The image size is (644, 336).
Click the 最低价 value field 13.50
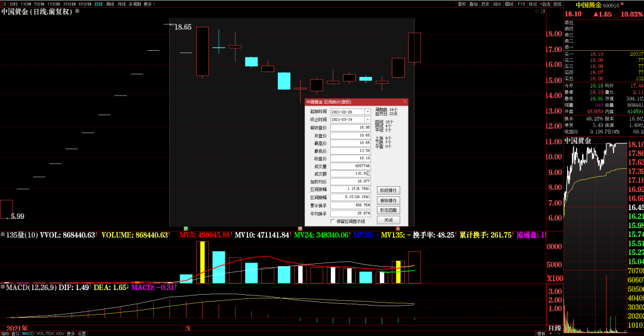(351, 151)
